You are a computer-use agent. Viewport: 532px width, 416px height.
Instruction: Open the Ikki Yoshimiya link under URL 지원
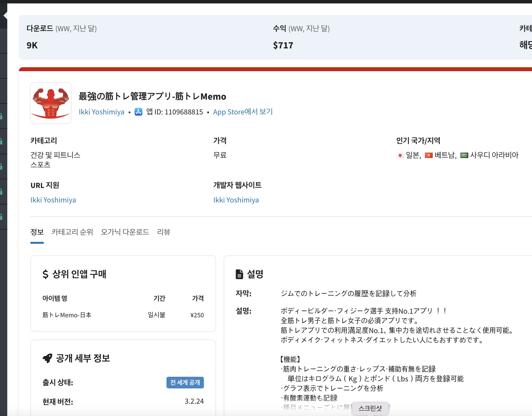click(x=53, y=200)
